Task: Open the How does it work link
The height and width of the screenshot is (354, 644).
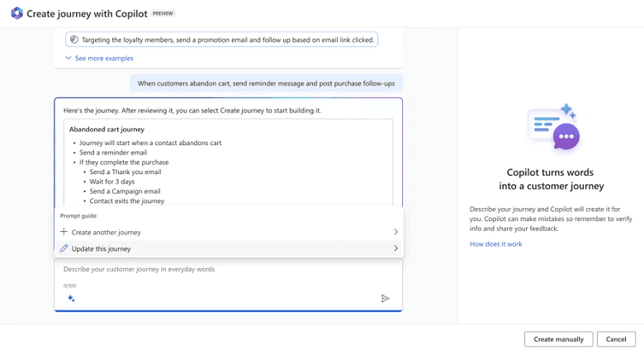Action: coord(495,244)
